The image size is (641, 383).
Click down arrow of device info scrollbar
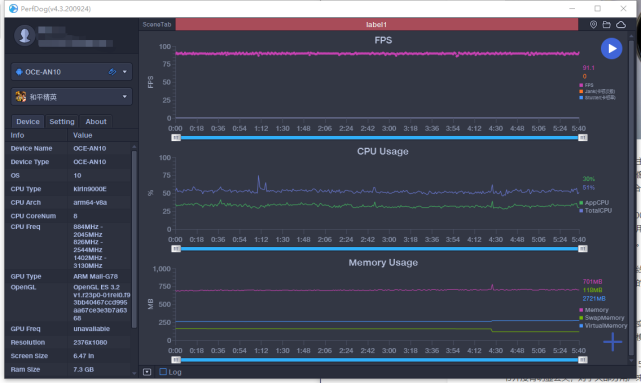click(134, 373)
